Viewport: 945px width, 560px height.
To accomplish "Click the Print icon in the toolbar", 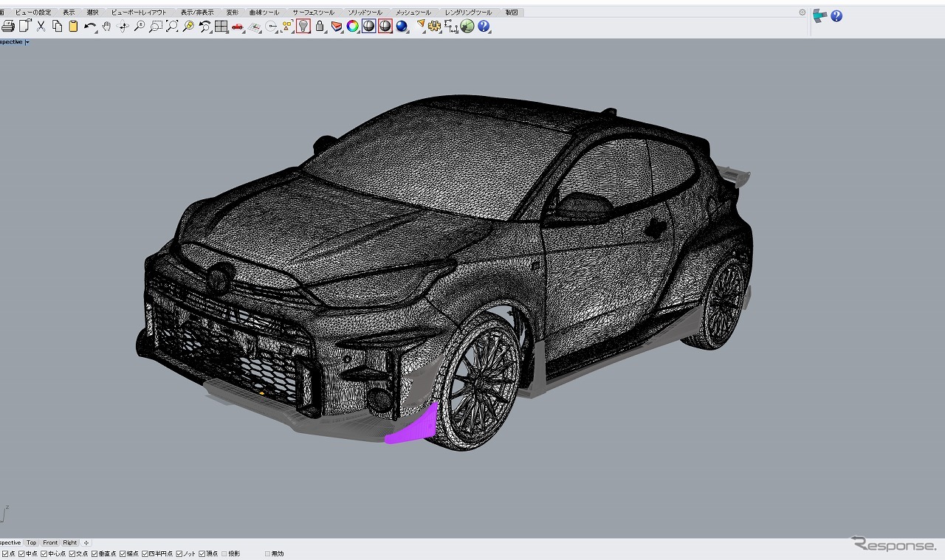I will pos(8,27).
